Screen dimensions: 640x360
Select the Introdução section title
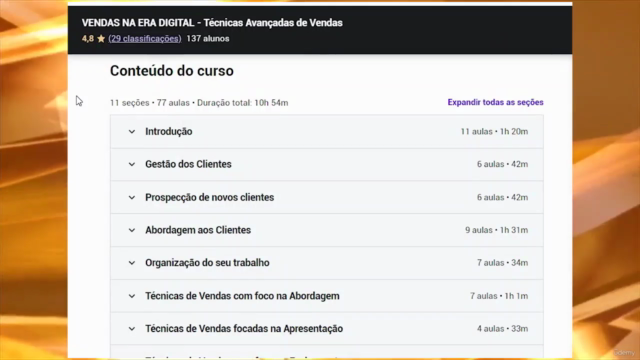coord(169,131)
